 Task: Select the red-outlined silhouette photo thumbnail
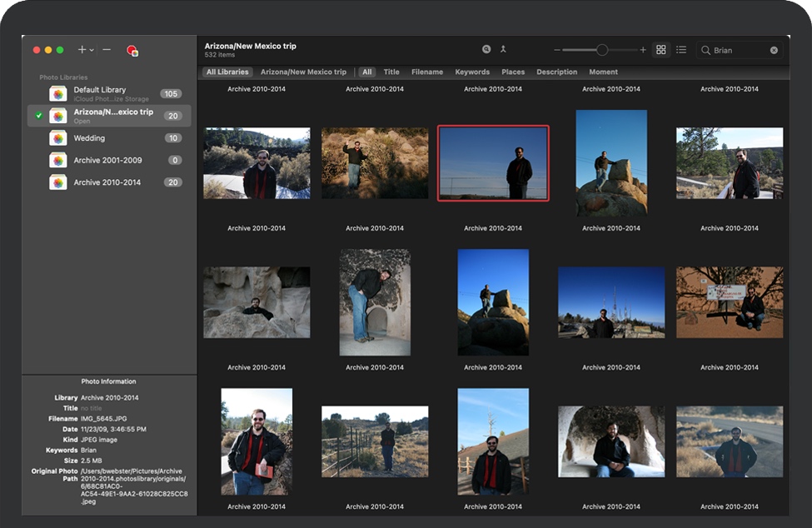493,163
